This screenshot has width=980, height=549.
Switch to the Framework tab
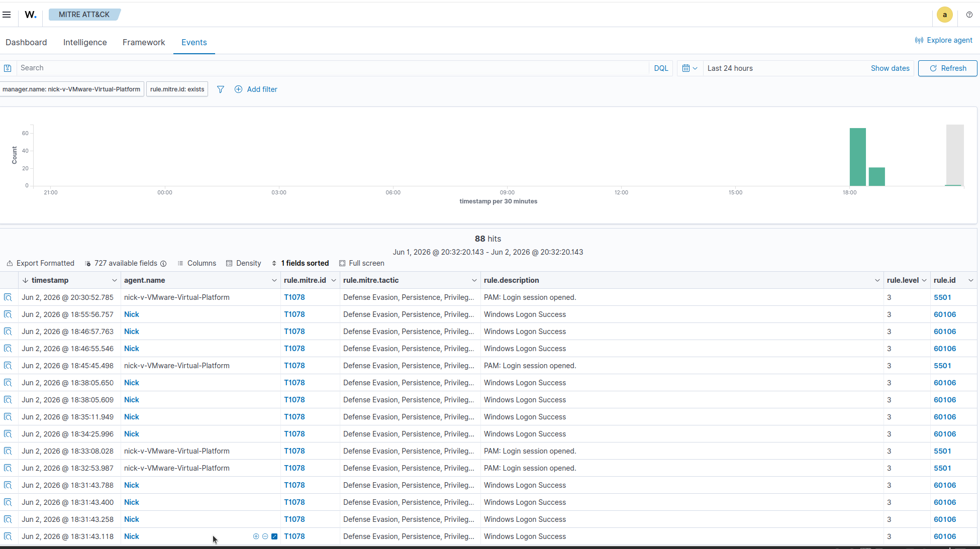(x=144, y=42)
